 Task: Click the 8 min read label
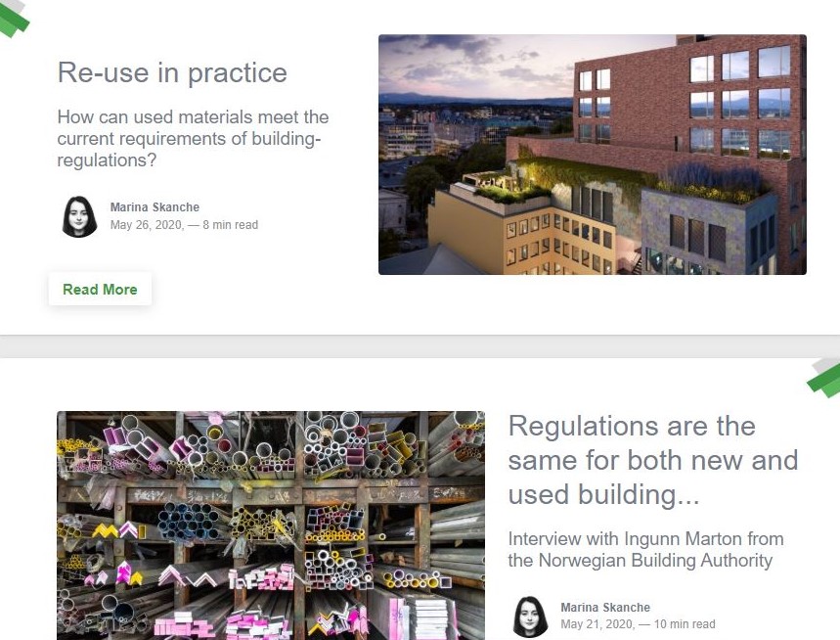click(x=231, y=225)
